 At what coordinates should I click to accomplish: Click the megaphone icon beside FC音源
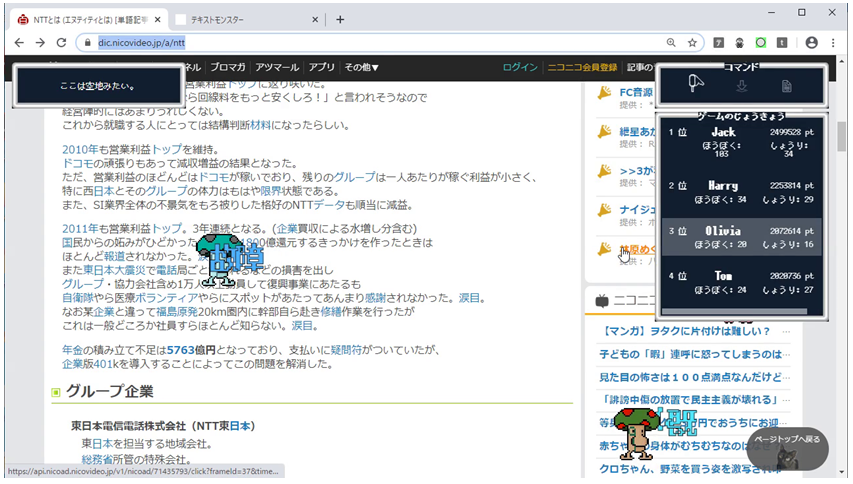click(x=604, y=93)
